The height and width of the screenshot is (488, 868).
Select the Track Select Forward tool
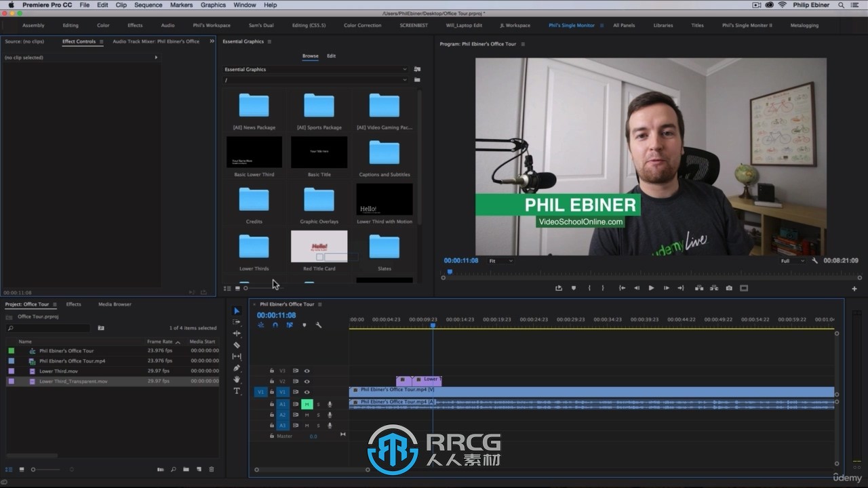click(237, 322)
